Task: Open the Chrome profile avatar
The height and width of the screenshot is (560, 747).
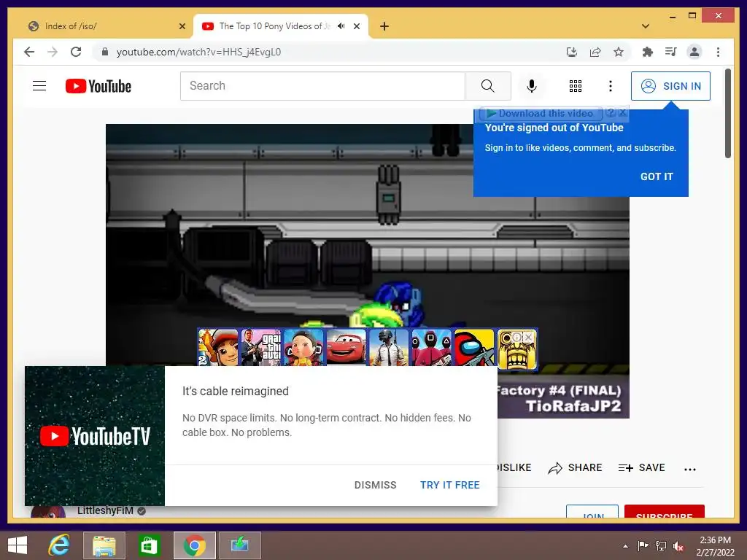Action: click(x=694, y=52)
